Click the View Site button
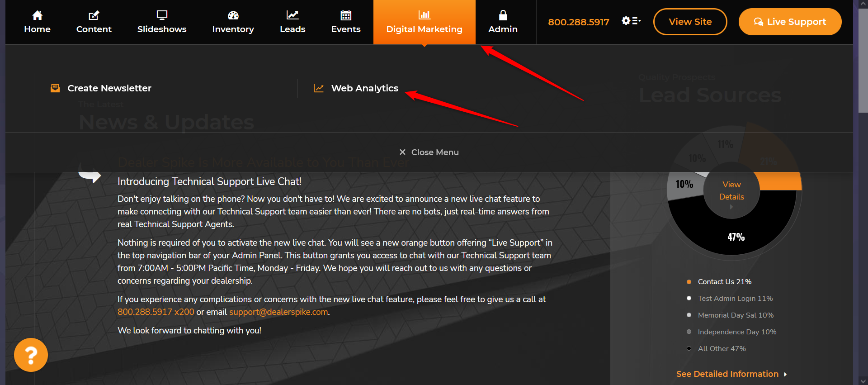This screenshot has width=868, height=385. coord(690,22)
